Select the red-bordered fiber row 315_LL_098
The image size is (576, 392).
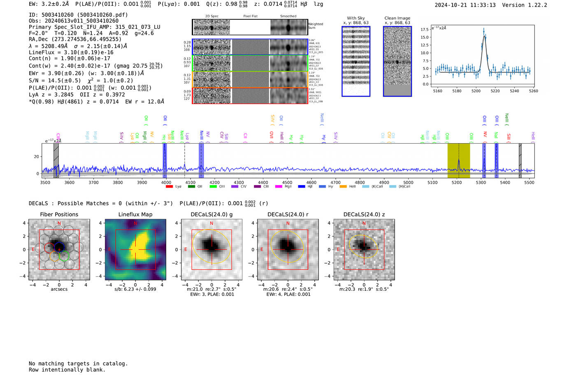[250, 95]
